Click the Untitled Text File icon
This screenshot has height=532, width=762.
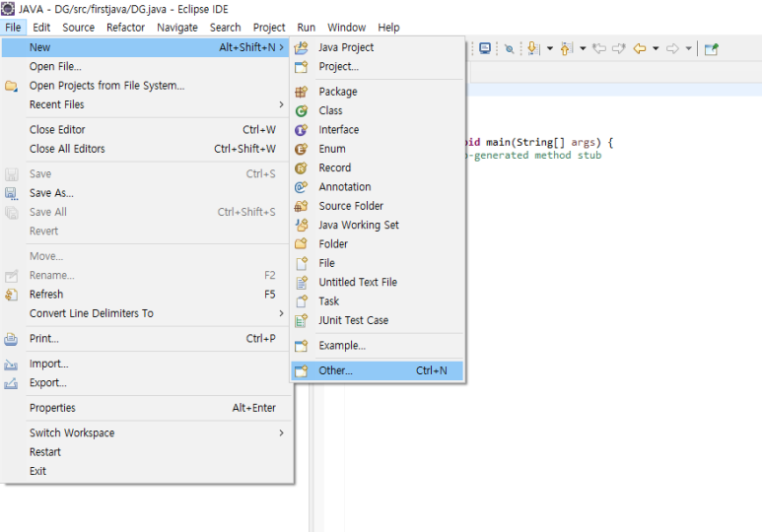click(302, 283)
